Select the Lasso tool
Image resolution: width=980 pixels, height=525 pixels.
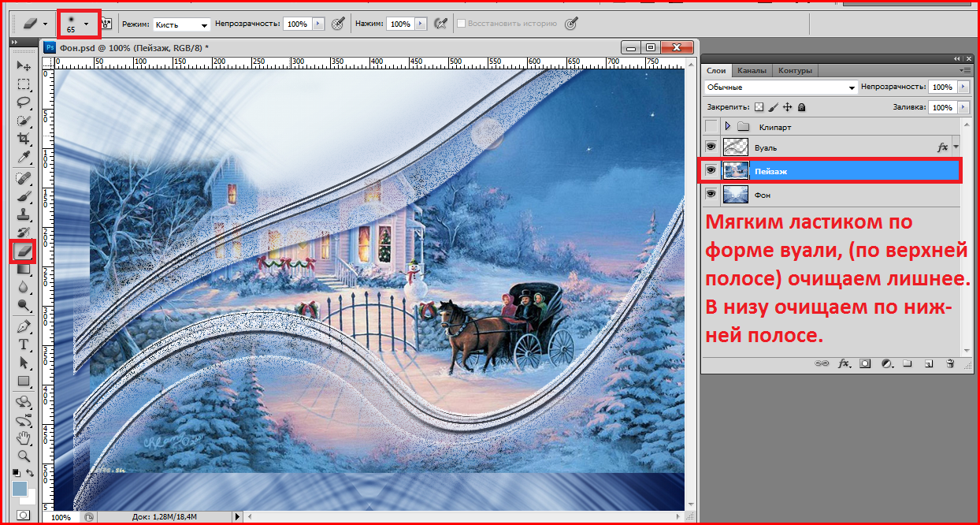[24, 102]
